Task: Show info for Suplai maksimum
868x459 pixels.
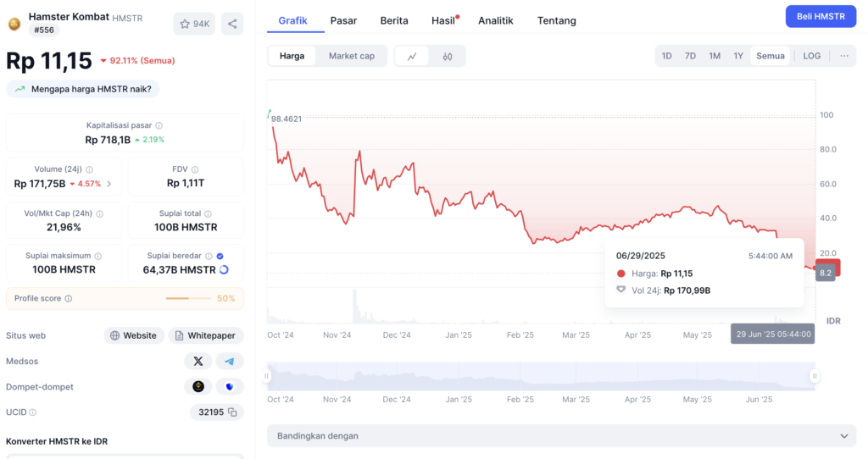Action: (x=98, y=256)
